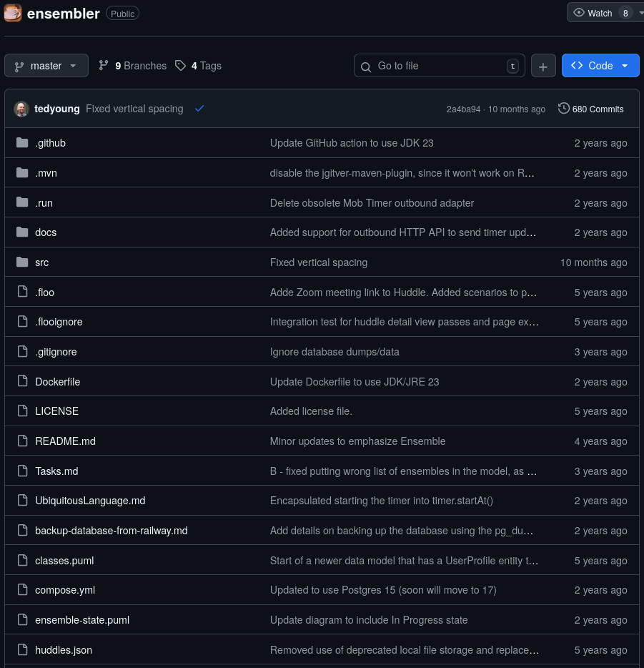Click the ensembler repository avatar icon
This screenshot has width=644, height=668.
coord(13,13)
